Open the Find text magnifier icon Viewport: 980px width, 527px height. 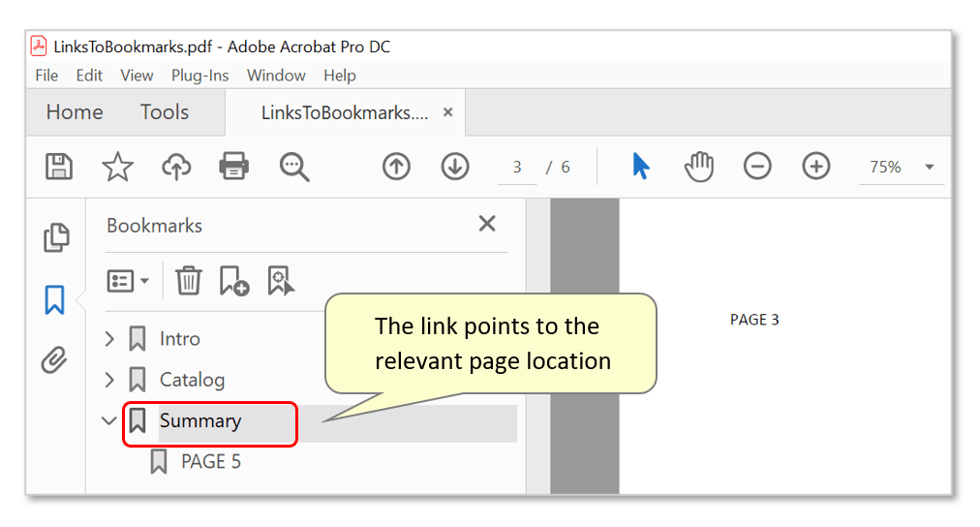coord(293,167)
